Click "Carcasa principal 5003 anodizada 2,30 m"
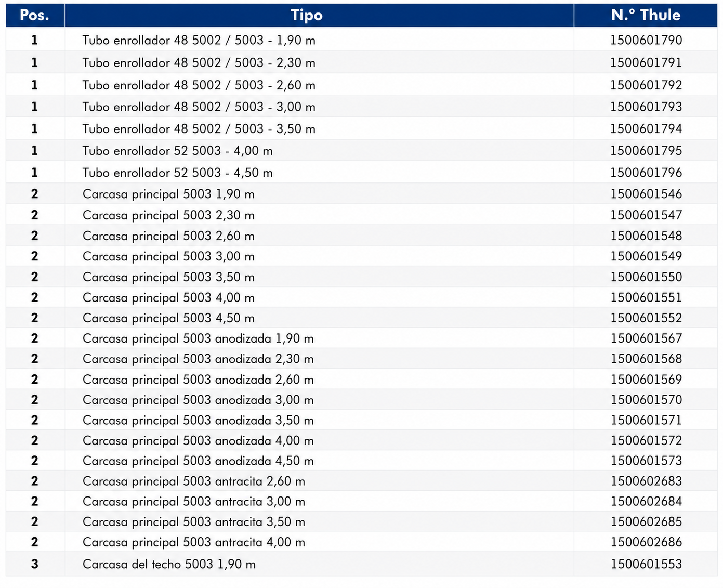This screenshot has width=723, height=588. pyautogui.click(x=198, y=359)
